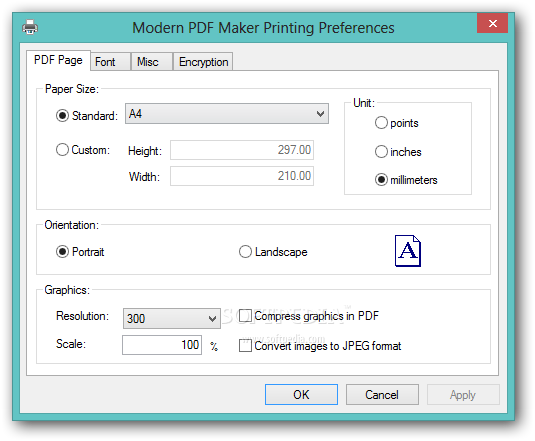Image resolution: width=535 pixels, height=441 pixels.
Task: Click the 'Width:' label
Action: [144, 177]
